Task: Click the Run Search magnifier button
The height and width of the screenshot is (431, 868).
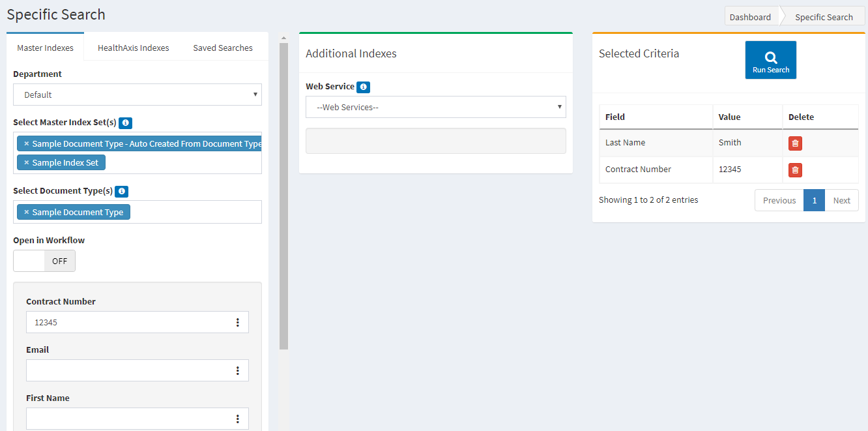Action: point(770,60)
